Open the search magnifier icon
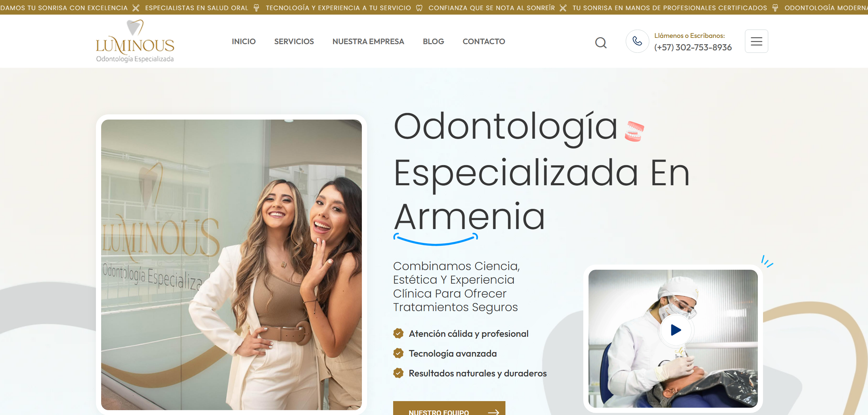Viewport: 868px width, 415px height. [x=601, y=42]
